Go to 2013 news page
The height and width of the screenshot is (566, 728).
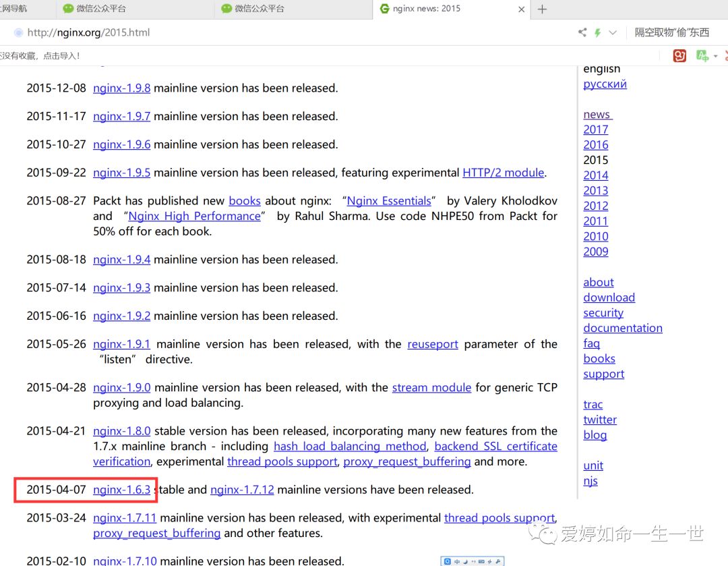pyautogui.click(x=596, y=191)
